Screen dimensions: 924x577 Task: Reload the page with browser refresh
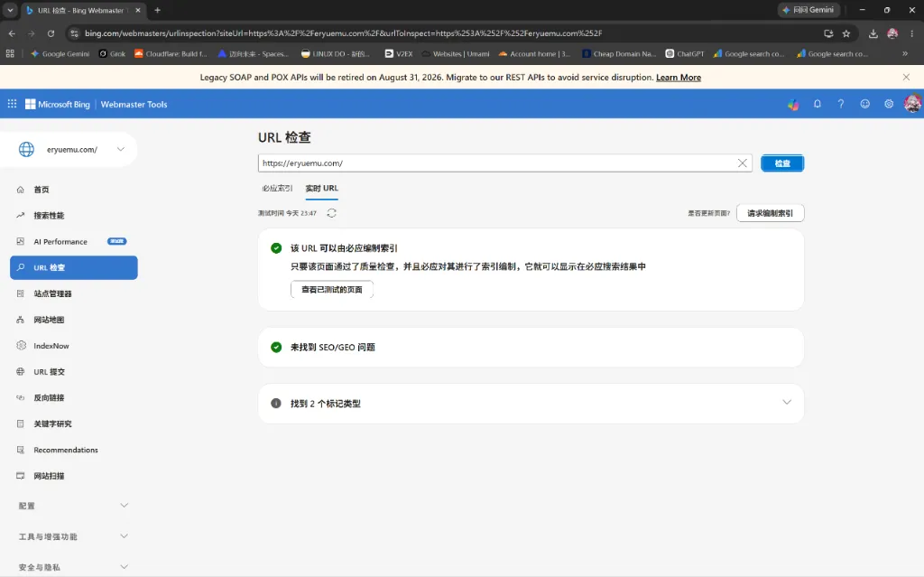coord(51,33)
